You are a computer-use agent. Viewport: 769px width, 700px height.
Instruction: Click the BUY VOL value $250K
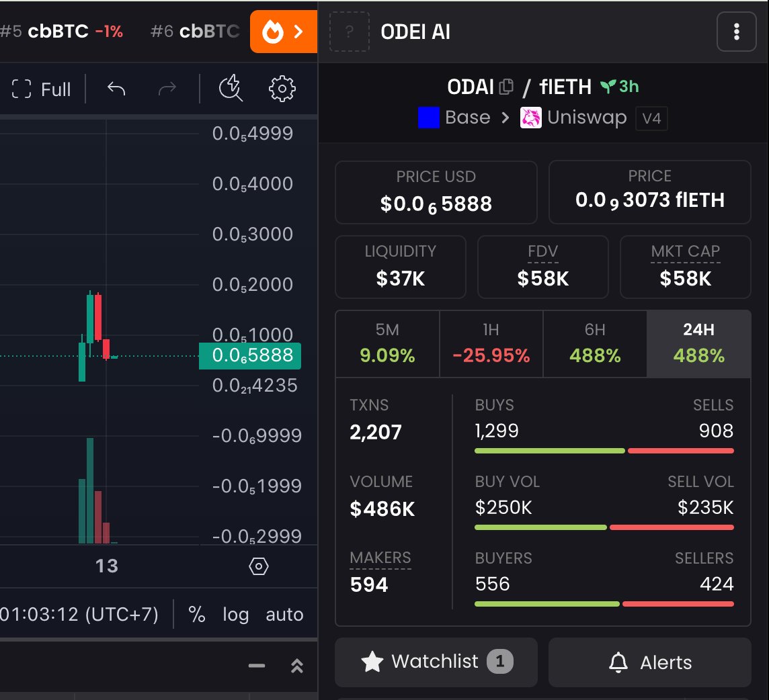click(503, 507)
